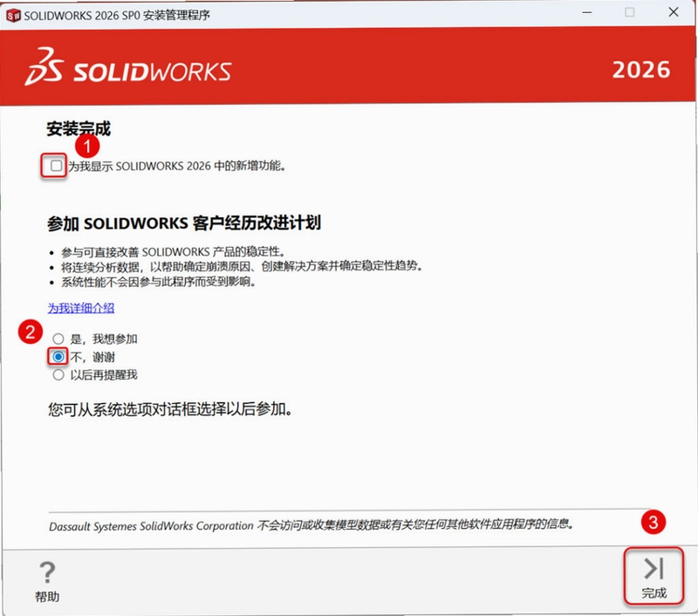Minimize the installation manager window
The image size is (698, 616).
click(x=587, y=12)
